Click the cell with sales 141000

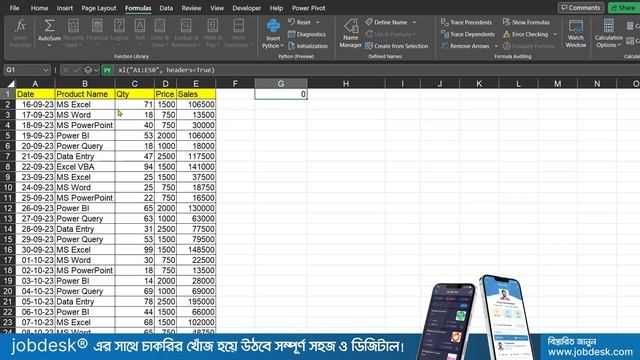click(196, 167)
